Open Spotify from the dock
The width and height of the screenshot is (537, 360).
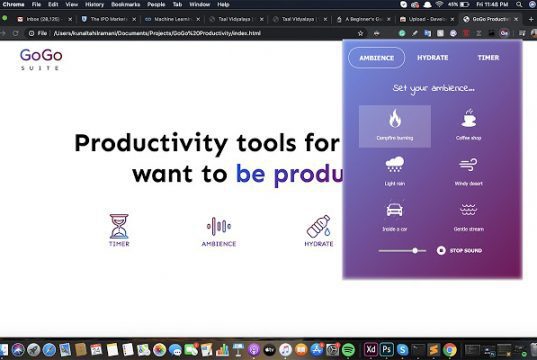tap(348, 350)
